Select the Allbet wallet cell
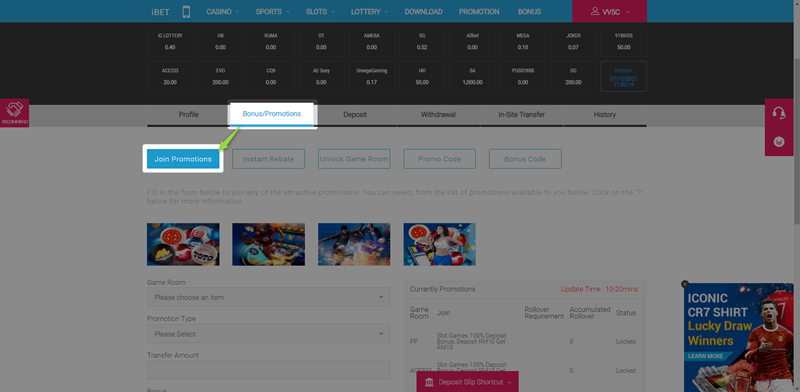 click(472, 41)
